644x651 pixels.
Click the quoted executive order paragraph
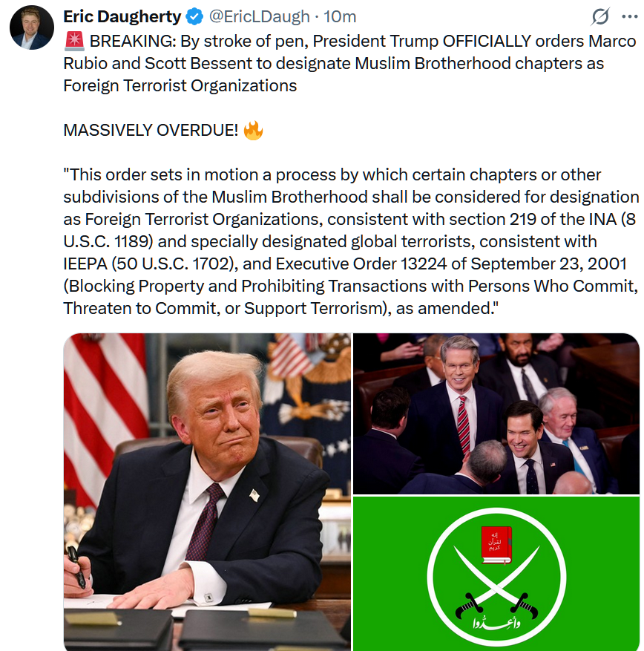click(351, 242)
